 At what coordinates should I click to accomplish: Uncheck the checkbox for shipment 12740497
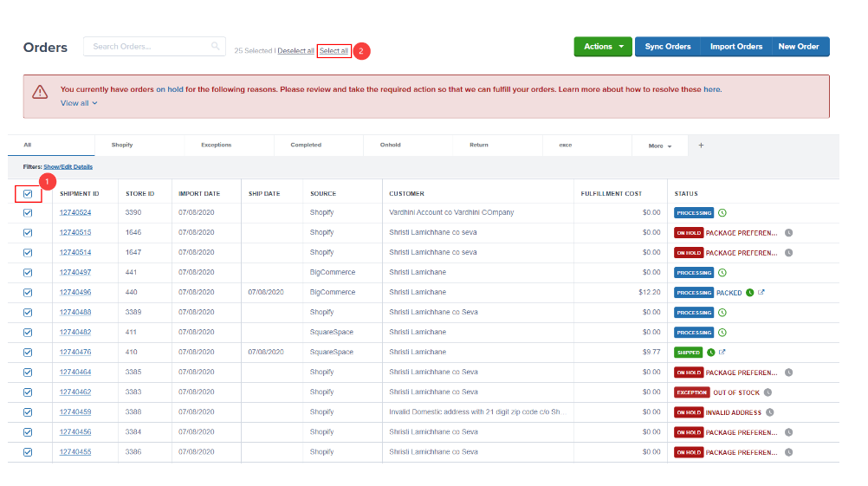click(x=28, y=272)
